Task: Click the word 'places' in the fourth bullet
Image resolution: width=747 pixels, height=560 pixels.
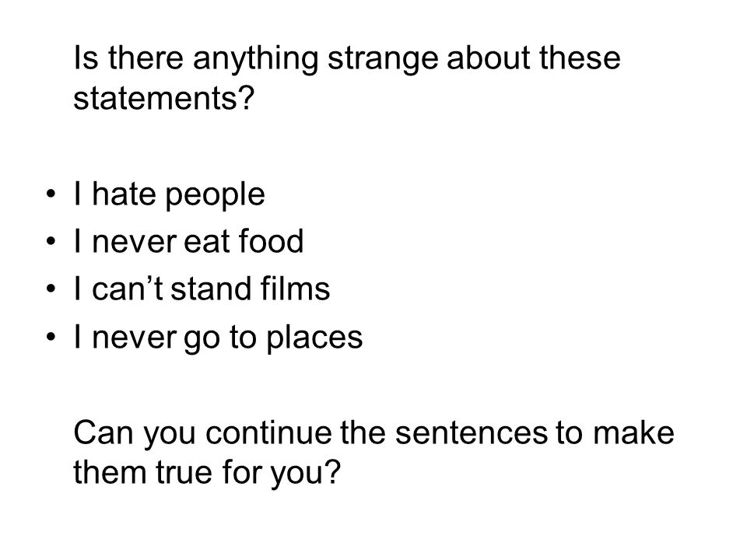Action: (314, 338)
